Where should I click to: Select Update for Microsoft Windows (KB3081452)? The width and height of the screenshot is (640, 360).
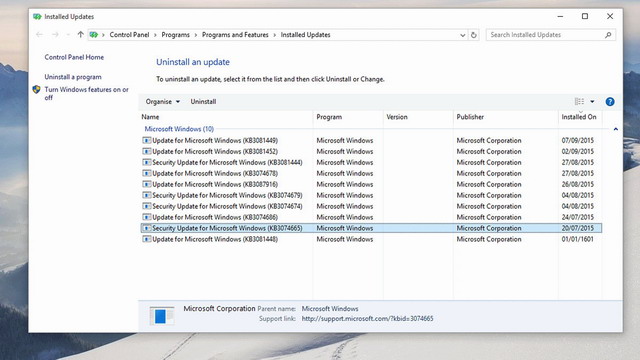point(215,151)
